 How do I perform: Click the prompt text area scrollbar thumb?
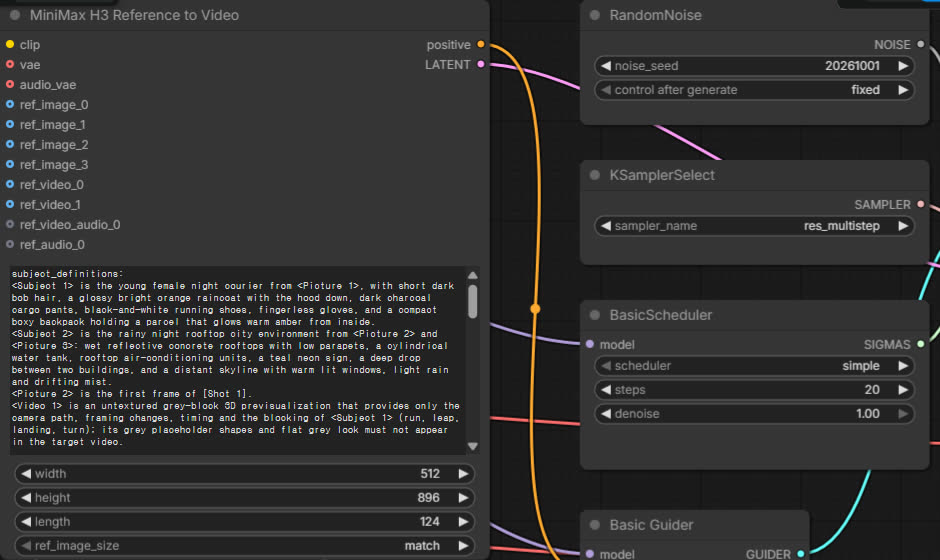[x=472, y=302]
